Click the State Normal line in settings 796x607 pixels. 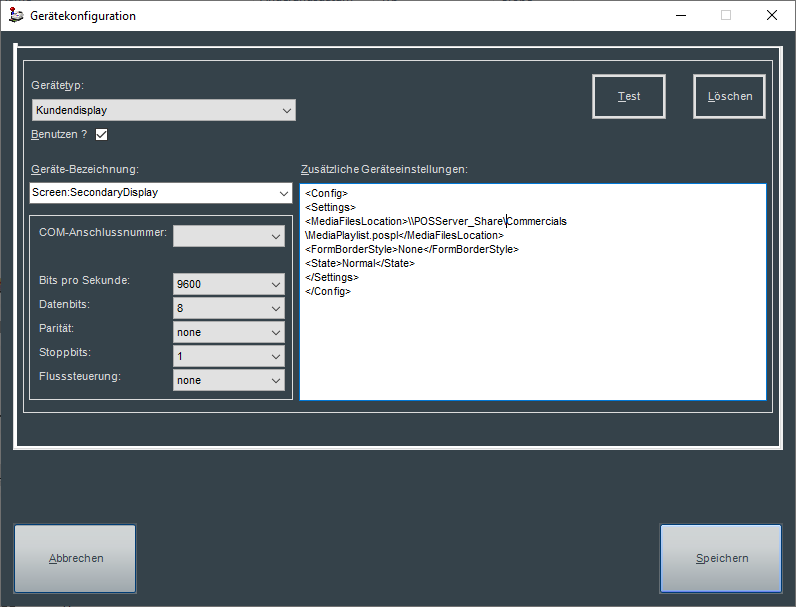(x=359, y=263)
